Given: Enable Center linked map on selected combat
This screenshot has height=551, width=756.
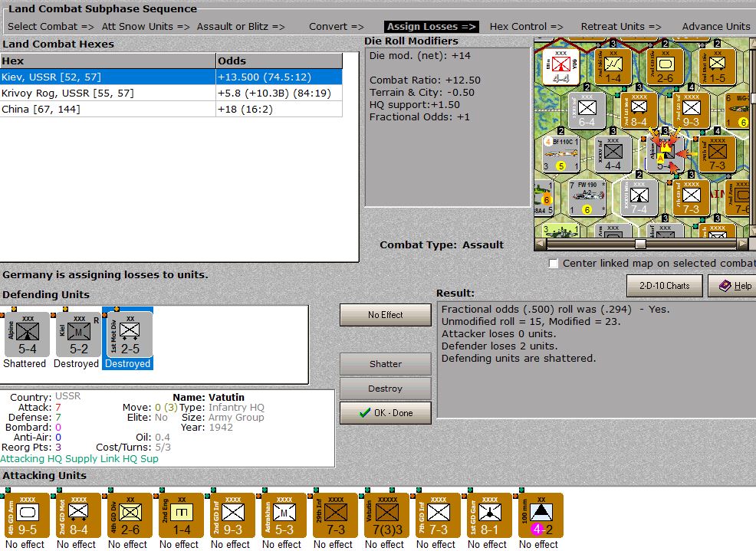Looking at the screenshot, I should tap(554, 263).
